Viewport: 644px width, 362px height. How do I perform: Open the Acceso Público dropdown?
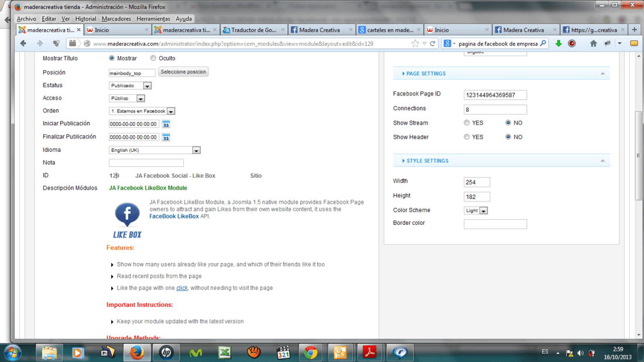tap(127, 98)
